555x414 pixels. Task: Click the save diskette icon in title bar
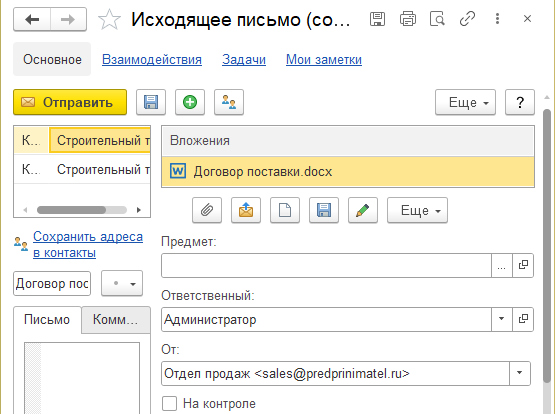pyautogui.click(x=377, y=19)
